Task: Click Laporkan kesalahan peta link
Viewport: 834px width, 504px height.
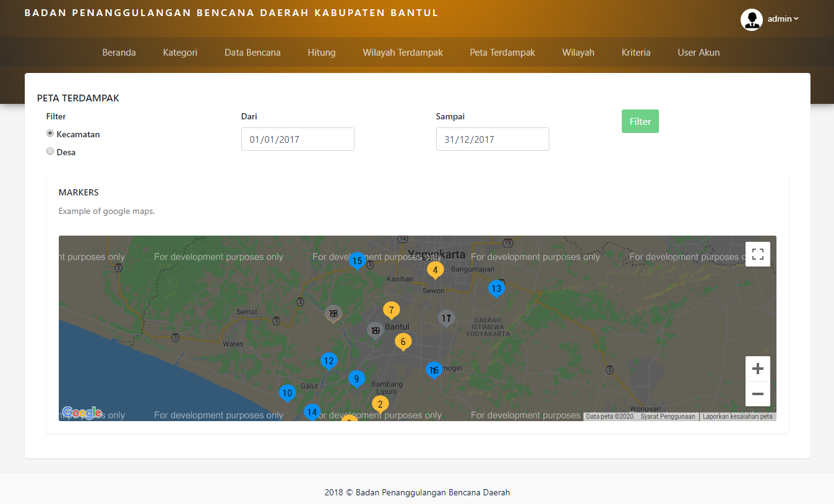Action: (x=737, y=417)
